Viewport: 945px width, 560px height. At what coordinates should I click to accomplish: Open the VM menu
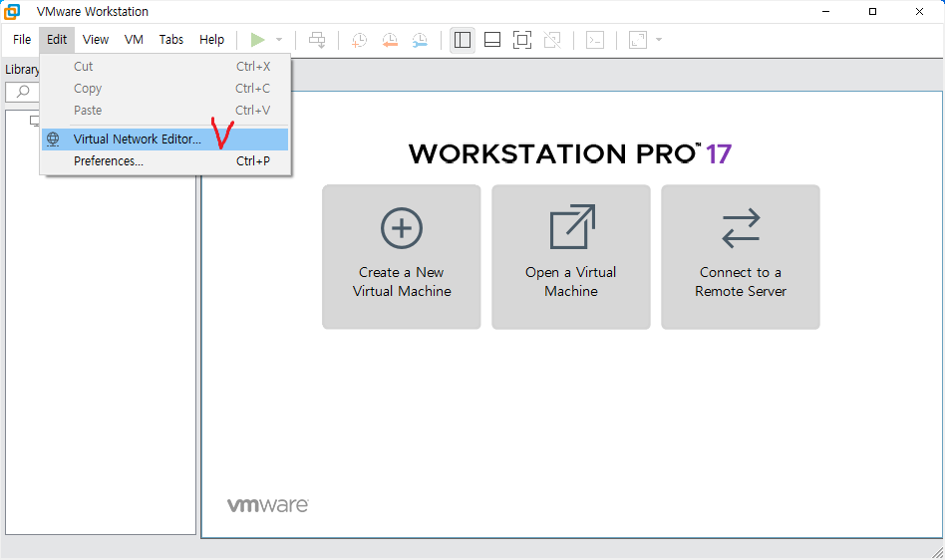(x=134, y=40)
